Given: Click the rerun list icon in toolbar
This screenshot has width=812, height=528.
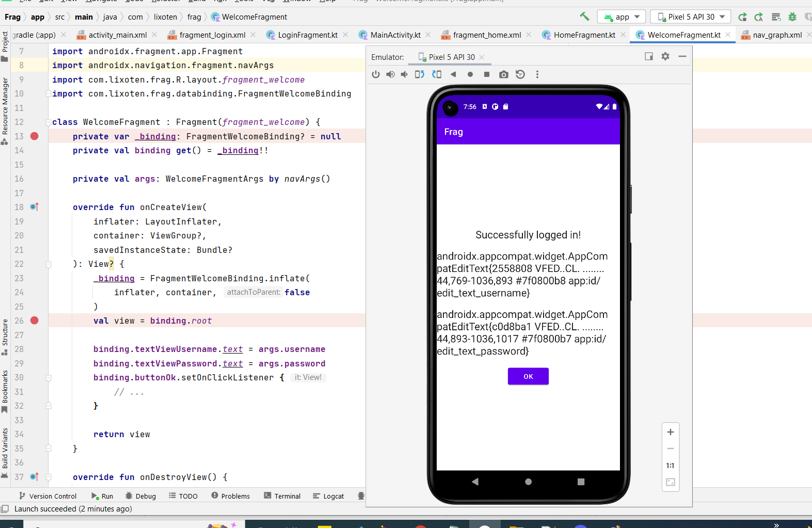Looking at the screenshot, I should (x=776, y=17).
